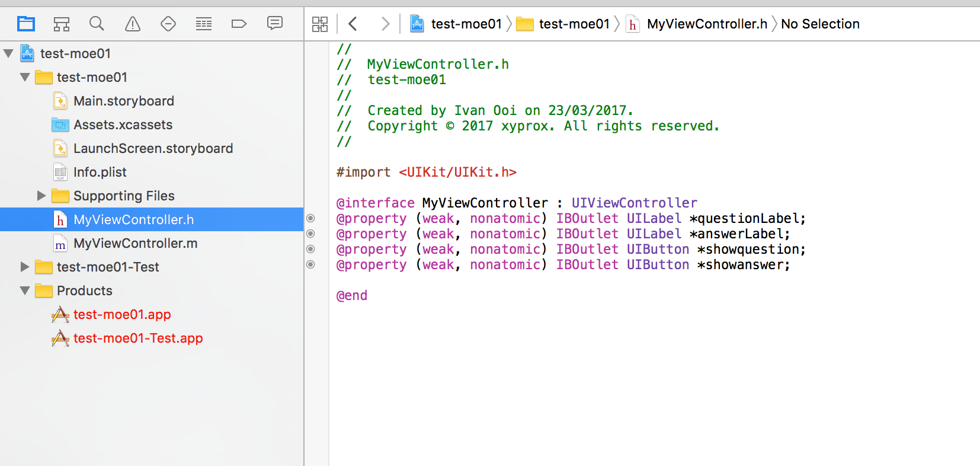Collapse the test-moe01 folder group
980x466 pixels.
tap(25, 77)
